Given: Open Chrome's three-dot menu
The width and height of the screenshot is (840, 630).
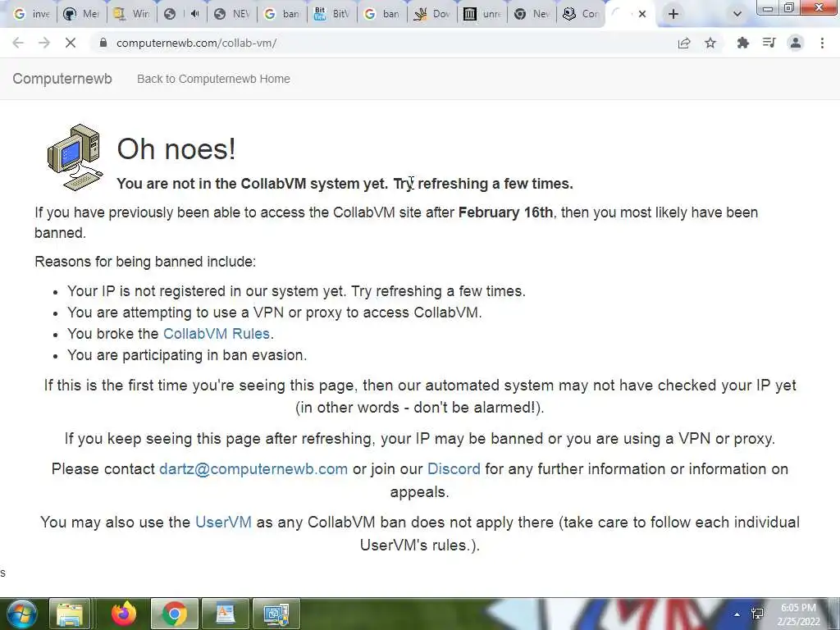Looking at the screenshot, I should click(822, 43).
